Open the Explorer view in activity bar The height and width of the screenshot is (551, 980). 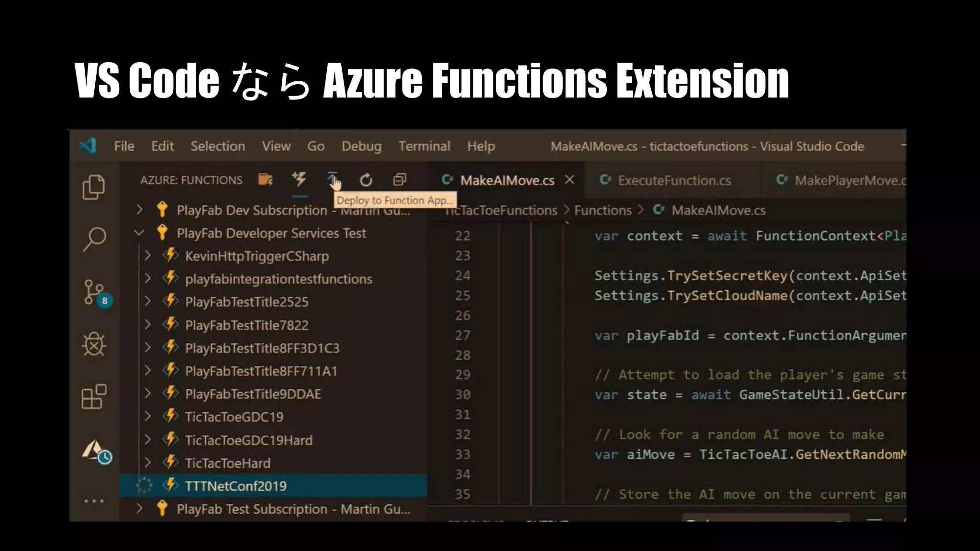[93, 187]
